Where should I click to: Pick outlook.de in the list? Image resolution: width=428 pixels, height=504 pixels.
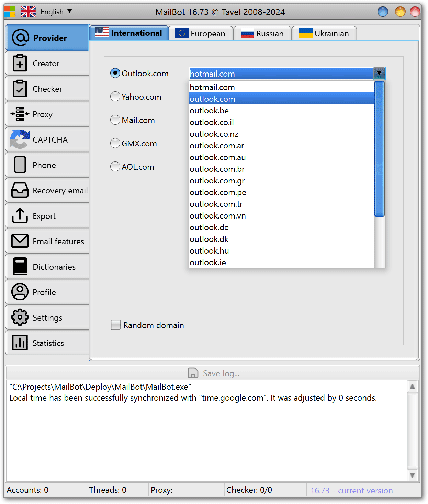coord(281,227)
